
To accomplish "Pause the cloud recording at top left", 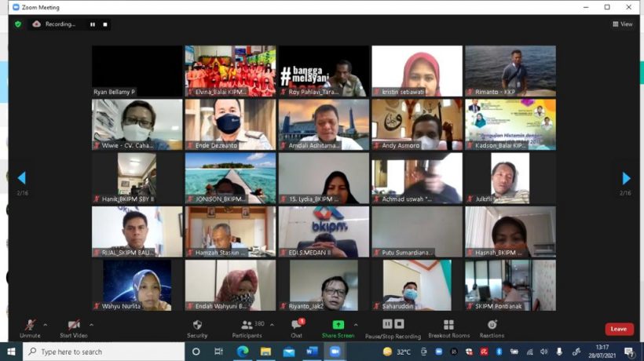I will [93, 24].
